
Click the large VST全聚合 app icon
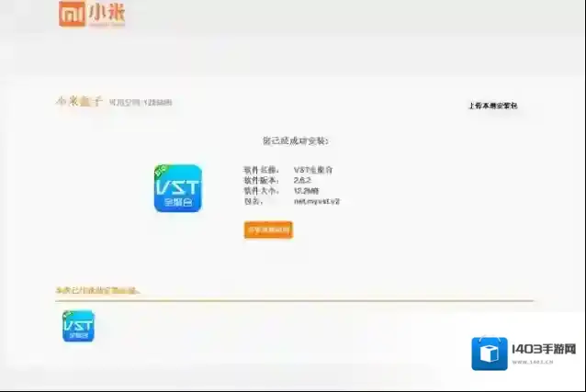click(x=178, y=188)
